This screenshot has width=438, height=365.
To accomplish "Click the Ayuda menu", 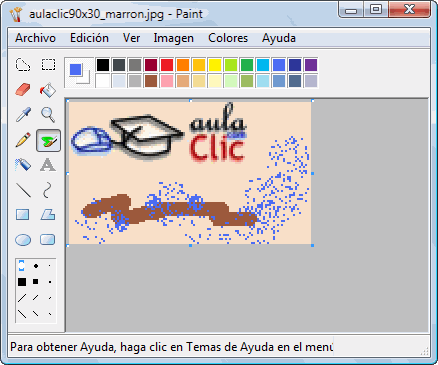I will (x=279, y=38).
